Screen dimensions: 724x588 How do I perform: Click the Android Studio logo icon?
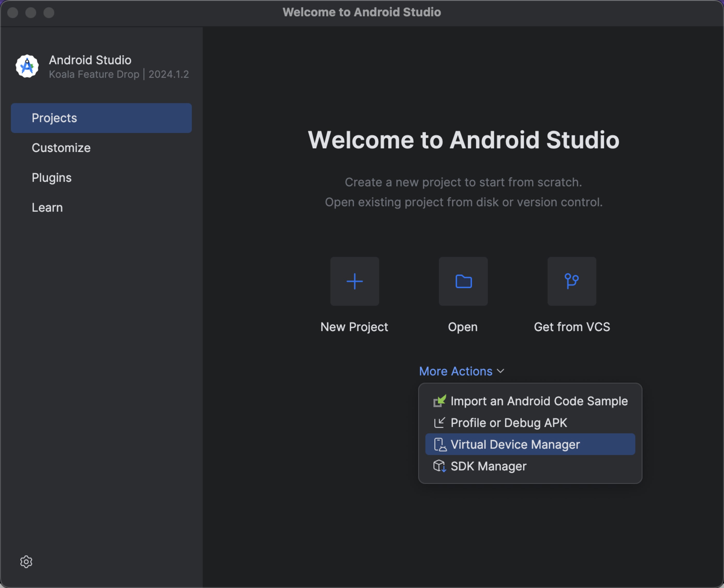pos(27,66)
